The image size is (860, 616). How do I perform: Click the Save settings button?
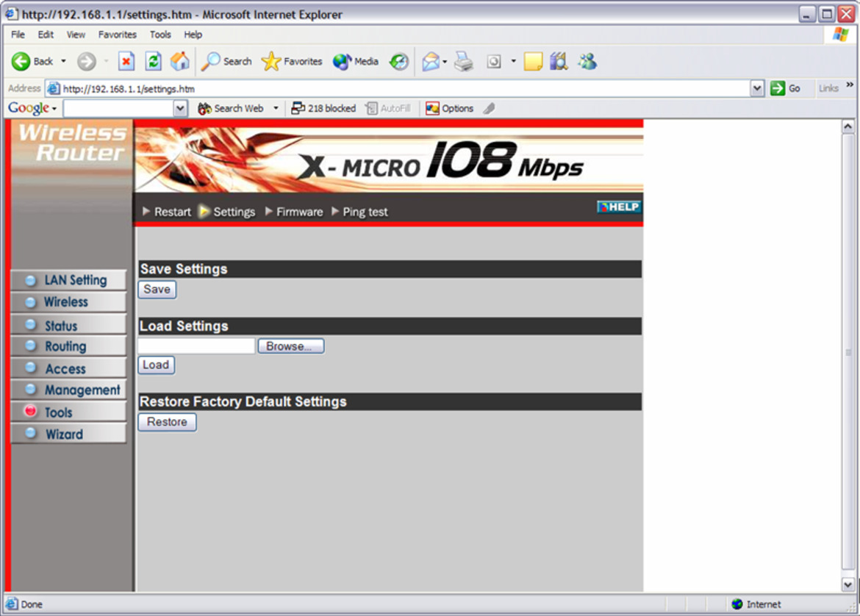(157, 289)
